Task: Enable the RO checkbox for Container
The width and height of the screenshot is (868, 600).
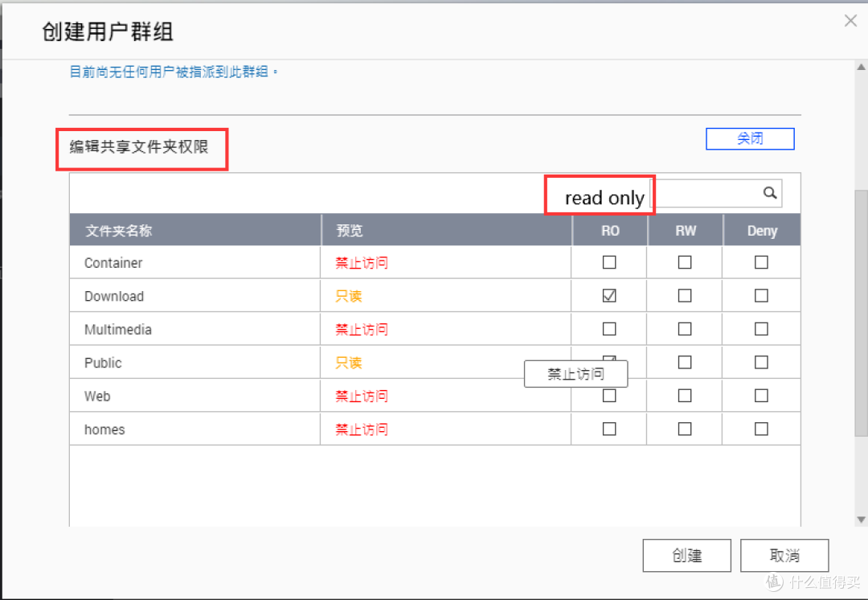Action: point(608,261)
